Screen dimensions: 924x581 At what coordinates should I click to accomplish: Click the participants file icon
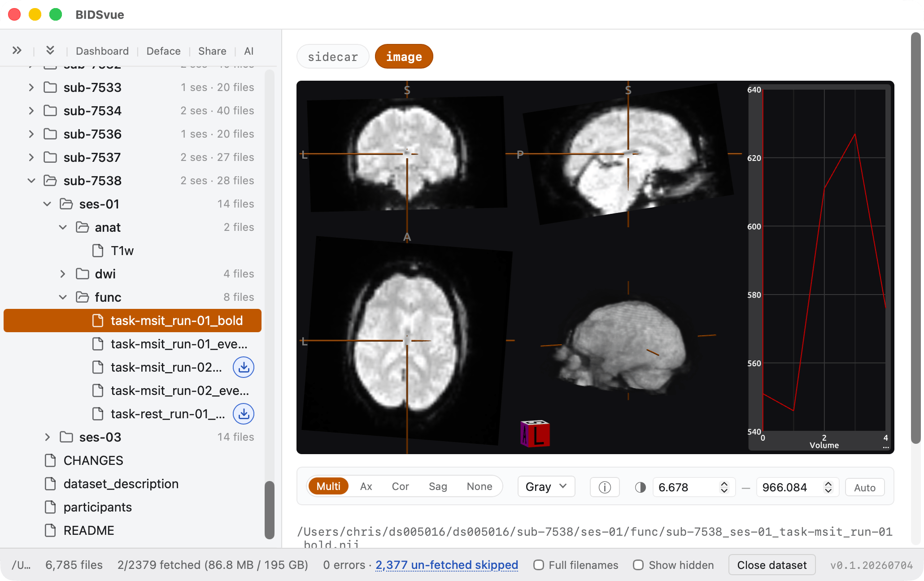click(50, 507)
